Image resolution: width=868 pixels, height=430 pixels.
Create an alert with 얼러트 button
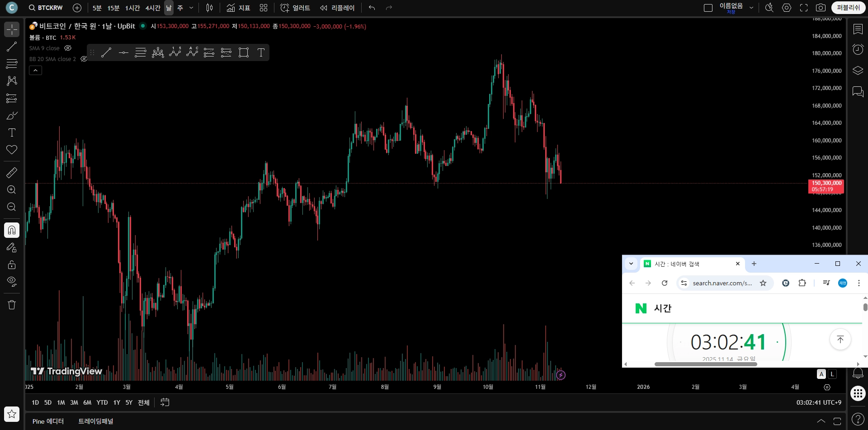(295, 8)
